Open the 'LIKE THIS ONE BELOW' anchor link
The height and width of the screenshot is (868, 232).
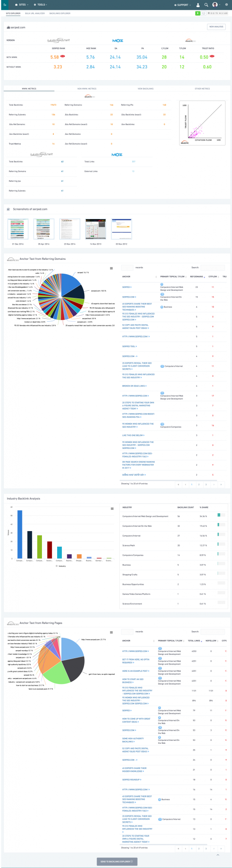(133, 435)
